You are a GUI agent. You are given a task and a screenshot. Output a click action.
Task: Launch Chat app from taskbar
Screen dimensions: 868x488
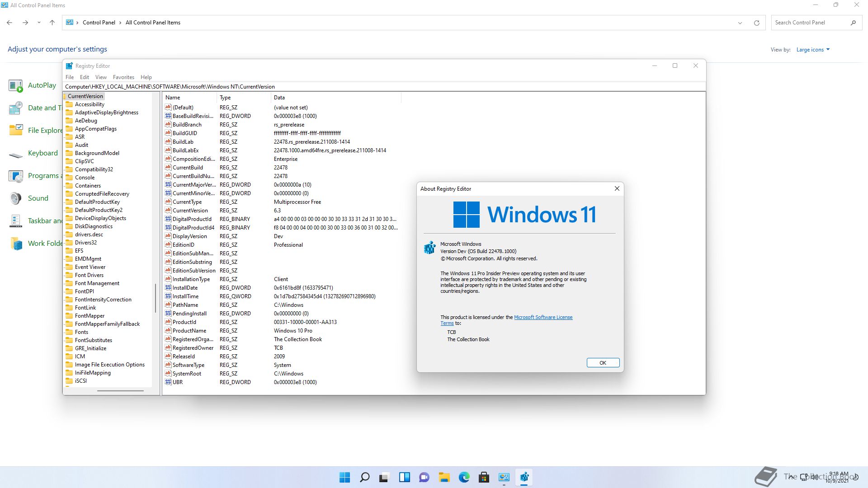[x=424, y=477]
